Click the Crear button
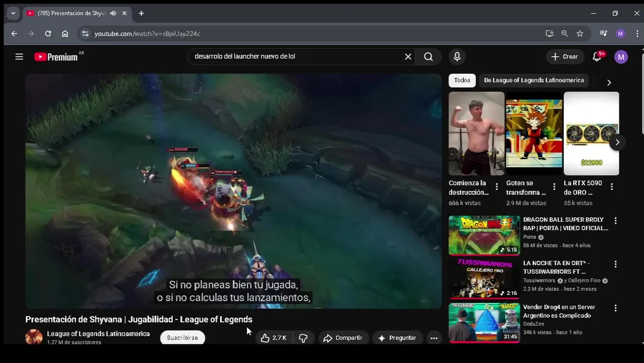Viewport: 644px width, 363px height. point(565,56)
